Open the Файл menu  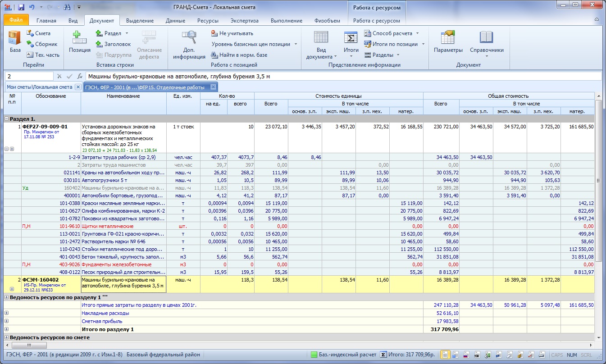coord(16,20)
